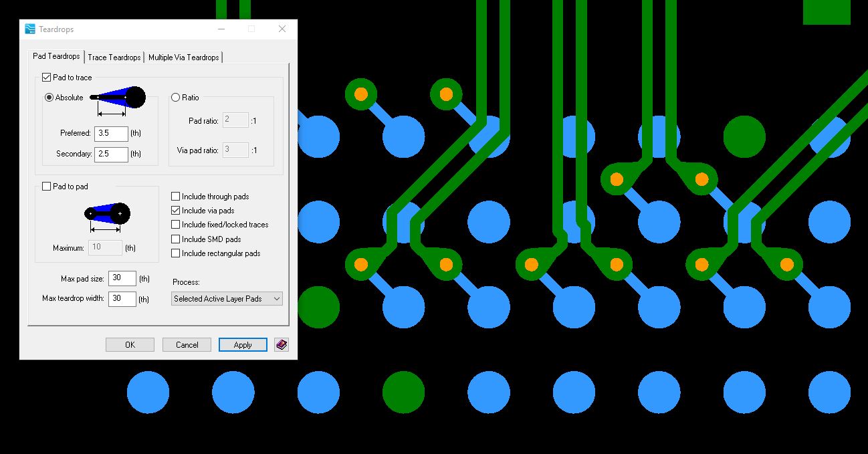Click the Cancel button
Image resolution: width=868 pixels, height=454 pixels.
pyautogui.click(x=187, y=345)
